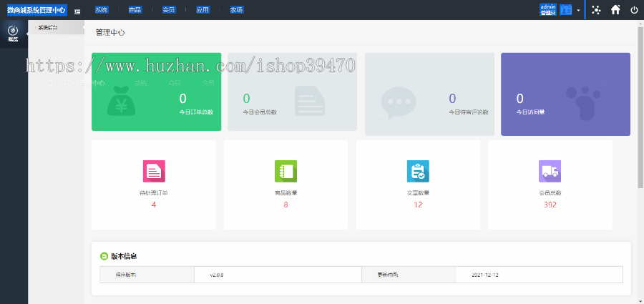The height and width of the screenshot is (304, 644).
Task: Select 系统后台 in the sidebar submenu
Action: tap(57, 27)
